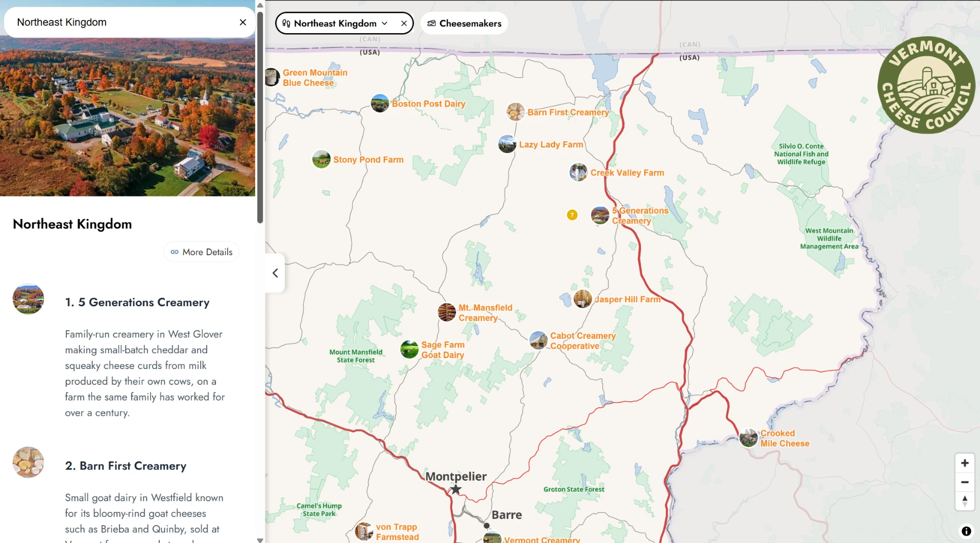Image resolution: width=980 pixels, height=543 pixels.
Task: Clear the Northeast Kingdom region filter
Action: [404, 23]
